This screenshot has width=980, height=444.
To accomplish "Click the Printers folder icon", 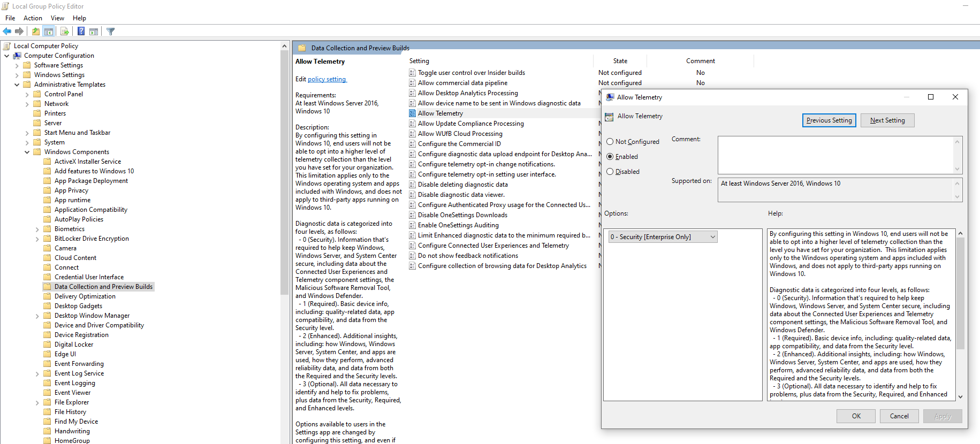I will click(x=37, y=113).
